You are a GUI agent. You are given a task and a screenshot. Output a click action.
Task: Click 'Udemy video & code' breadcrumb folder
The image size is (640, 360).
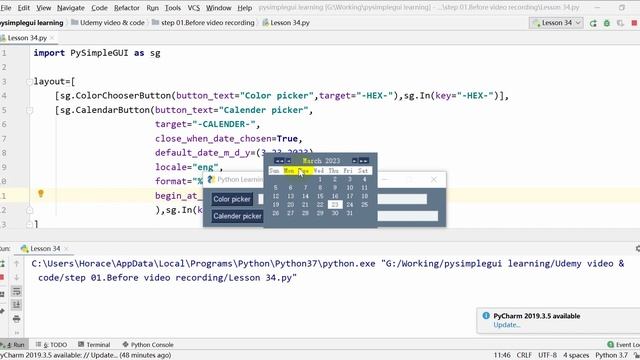(108, 23)
